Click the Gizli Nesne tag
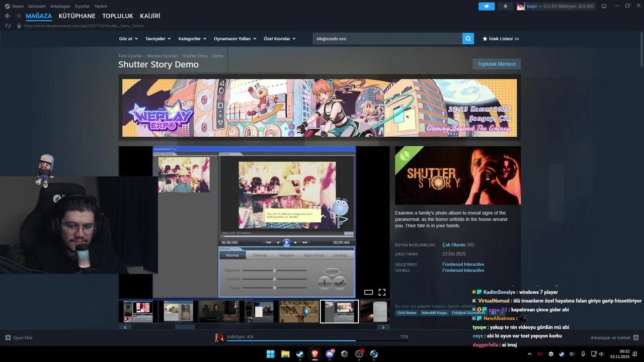This screenshot has height=362, width=644. point(407,313)
